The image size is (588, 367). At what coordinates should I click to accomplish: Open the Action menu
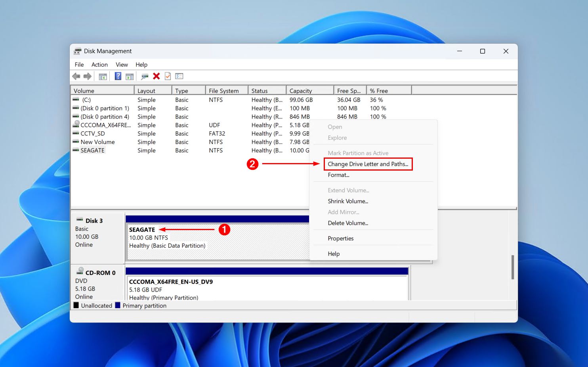(x=99, y=65)
